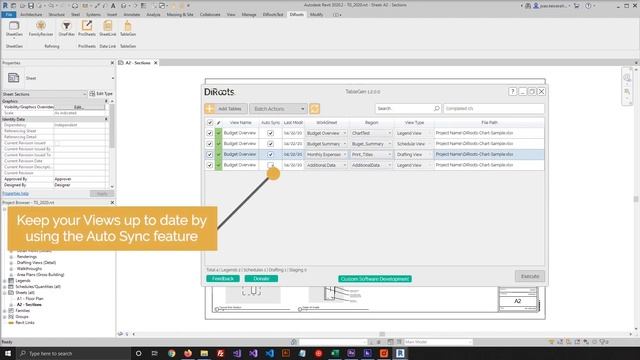Open the File menu tab

[x=9, y=14]
